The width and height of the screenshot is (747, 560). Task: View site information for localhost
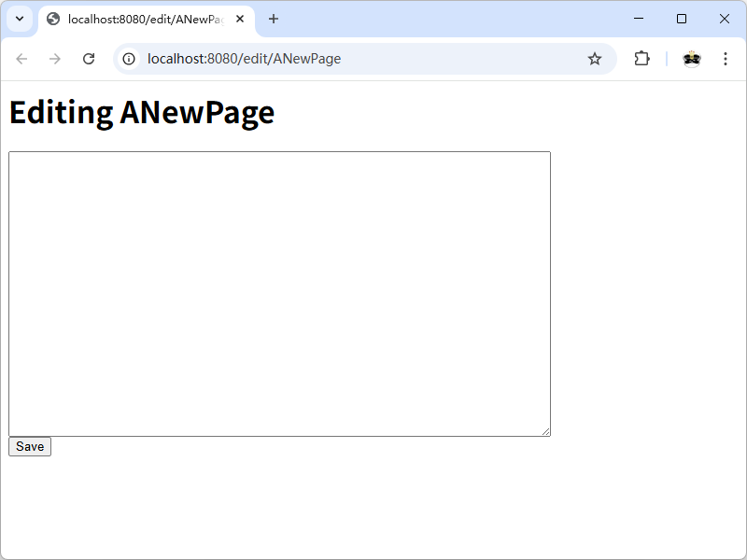(130, 59)
